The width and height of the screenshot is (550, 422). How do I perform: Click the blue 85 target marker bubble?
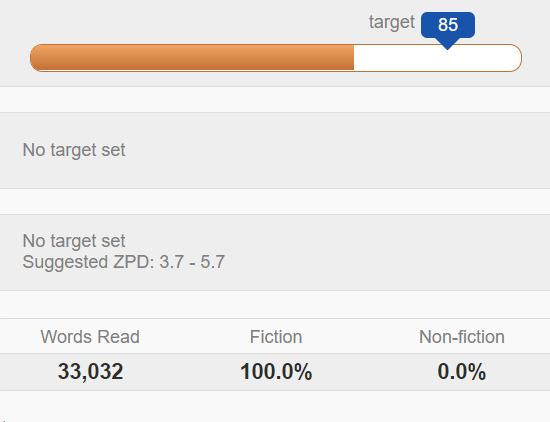[x=448, y=25]
